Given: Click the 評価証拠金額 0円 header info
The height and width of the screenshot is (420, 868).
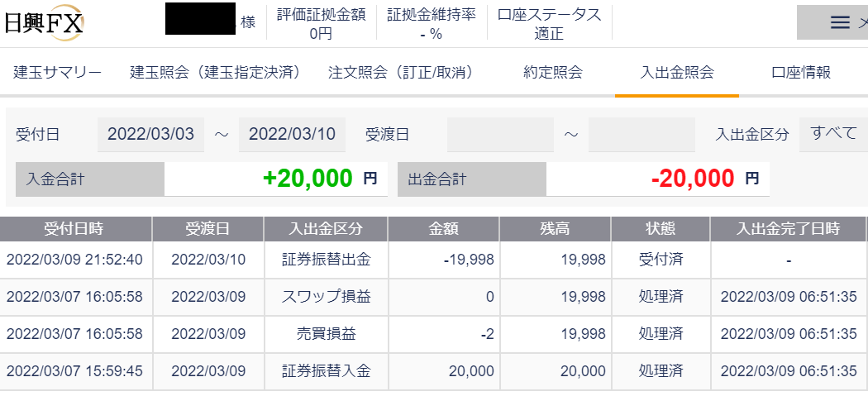Looking at the screenshot, I should coord(321,24).
